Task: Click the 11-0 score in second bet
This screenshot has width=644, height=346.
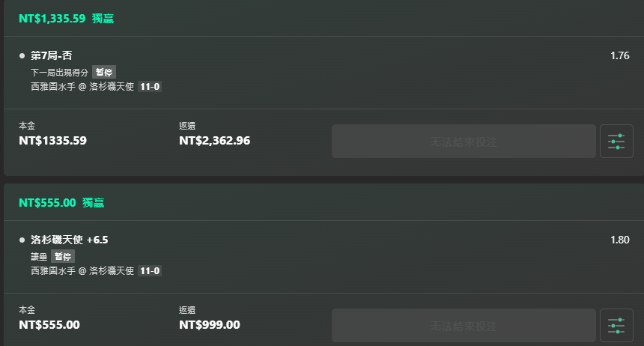Action: click(150, 271)
